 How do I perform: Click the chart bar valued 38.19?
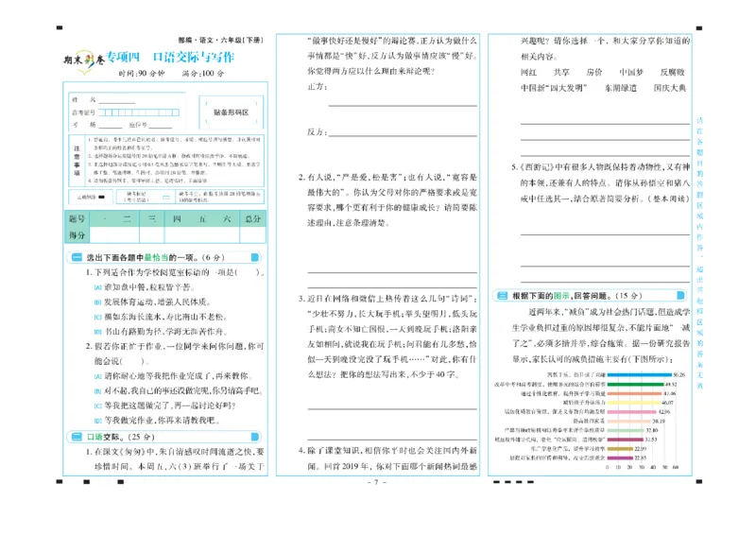pyautogui.click(x=629, y=422)
